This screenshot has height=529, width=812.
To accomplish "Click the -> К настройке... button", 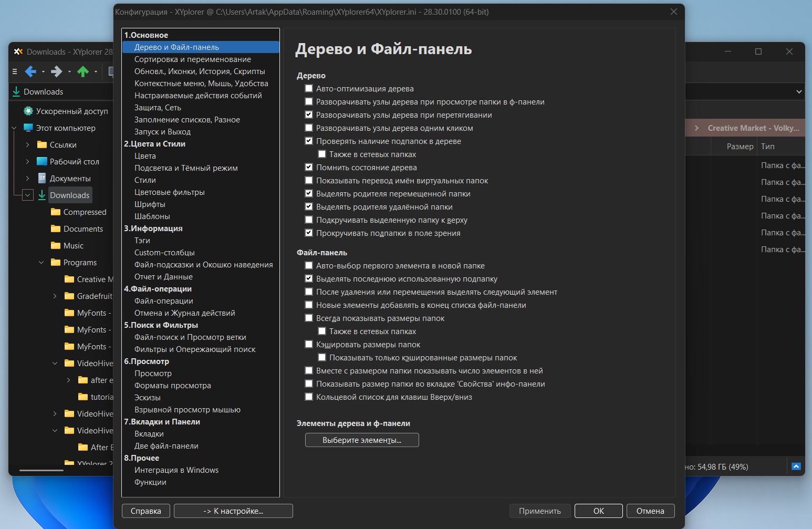I will tap(233, 511).
